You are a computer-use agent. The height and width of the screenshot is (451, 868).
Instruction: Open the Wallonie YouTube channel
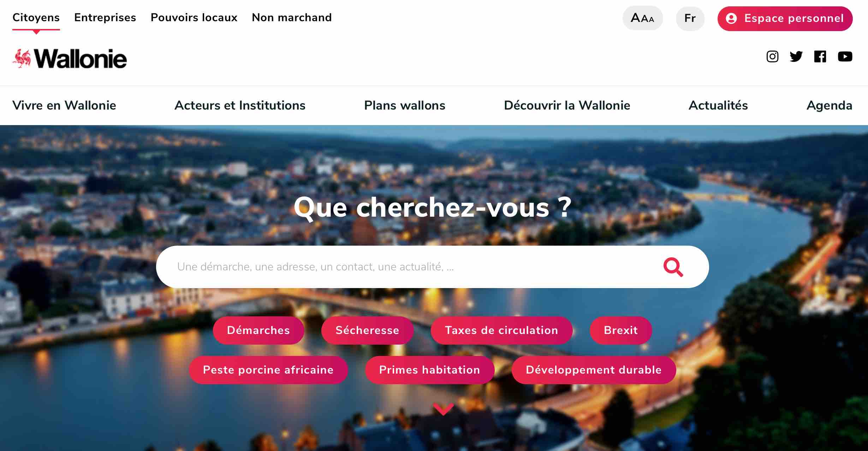845,57
